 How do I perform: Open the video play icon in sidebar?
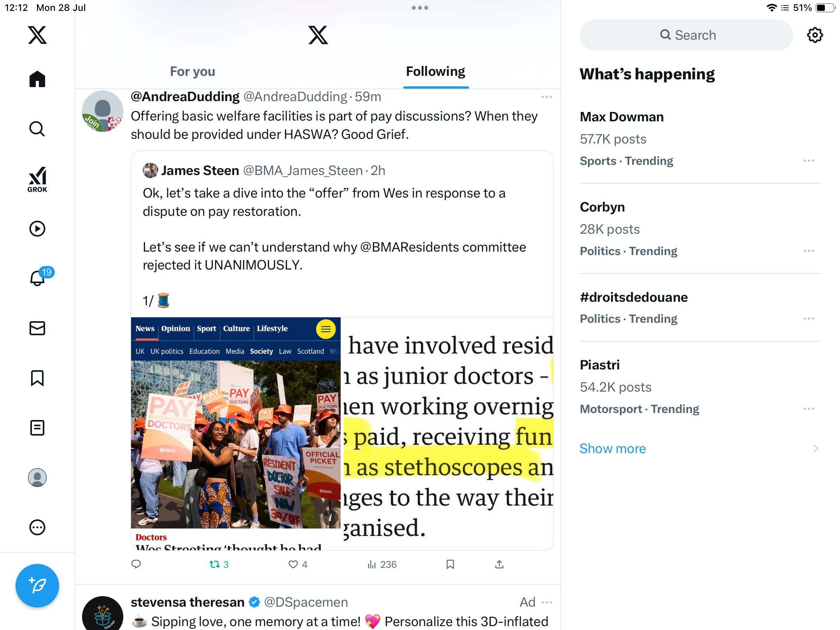point(37,229)
